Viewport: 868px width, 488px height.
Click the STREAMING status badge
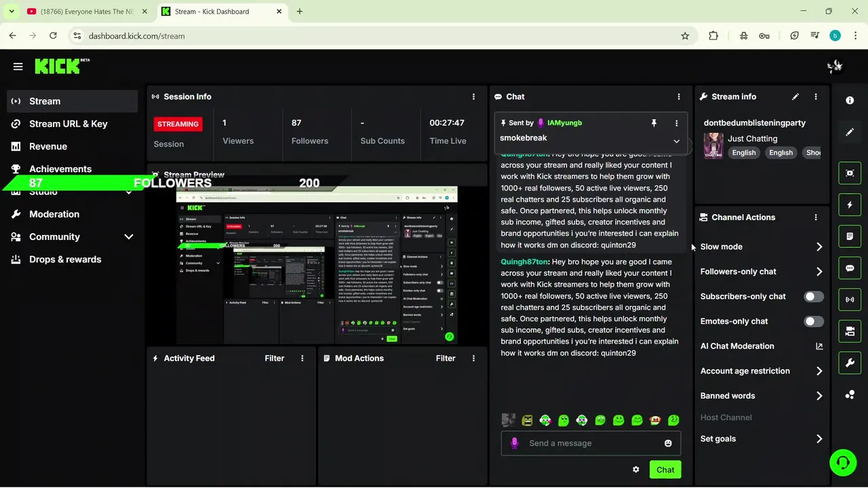point(178,124)
